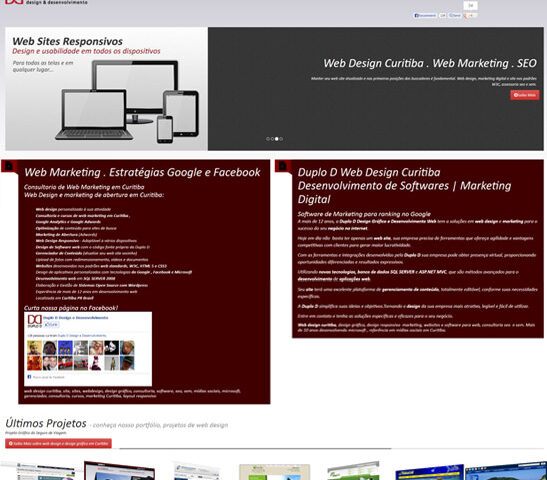Select the active third carousel dot

click(x=277, y=139)
